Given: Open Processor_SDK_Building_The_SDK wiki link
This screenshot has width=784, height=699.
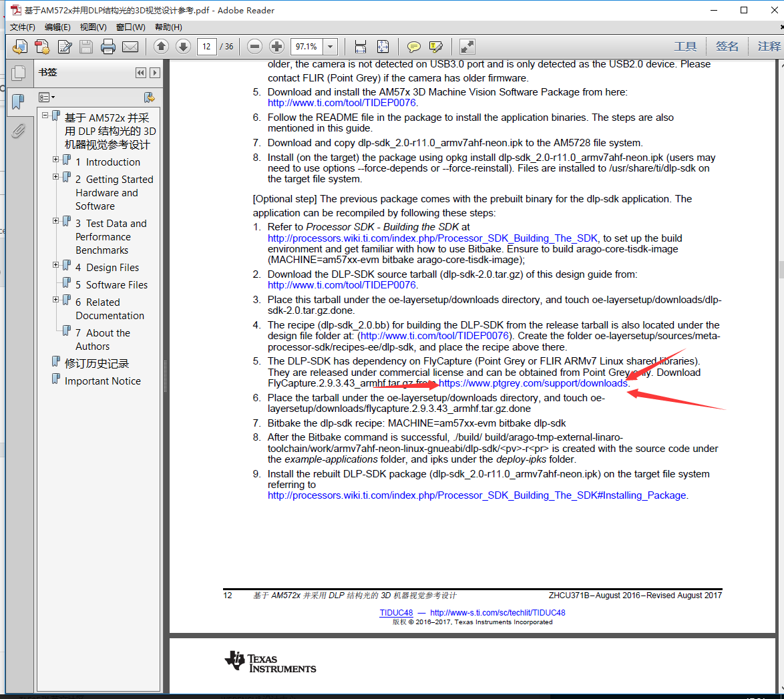Looking at the screenshot, I should 433,238.
